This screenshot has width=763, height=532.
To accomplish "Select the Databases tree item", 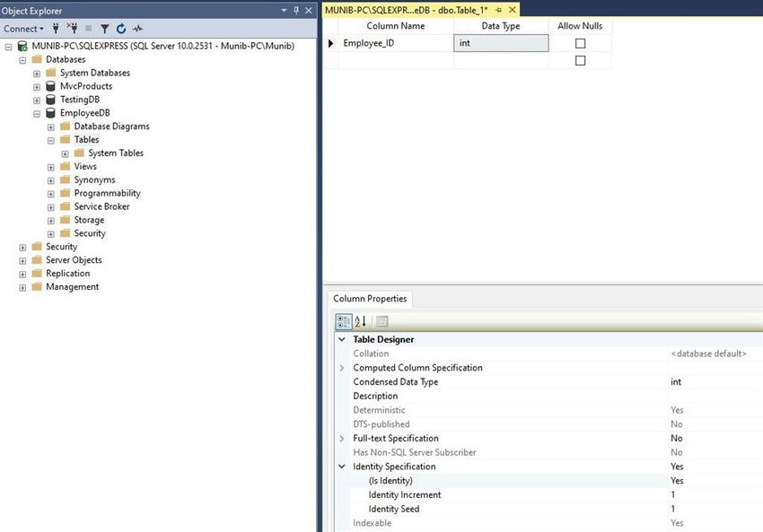I will [66, 59].
